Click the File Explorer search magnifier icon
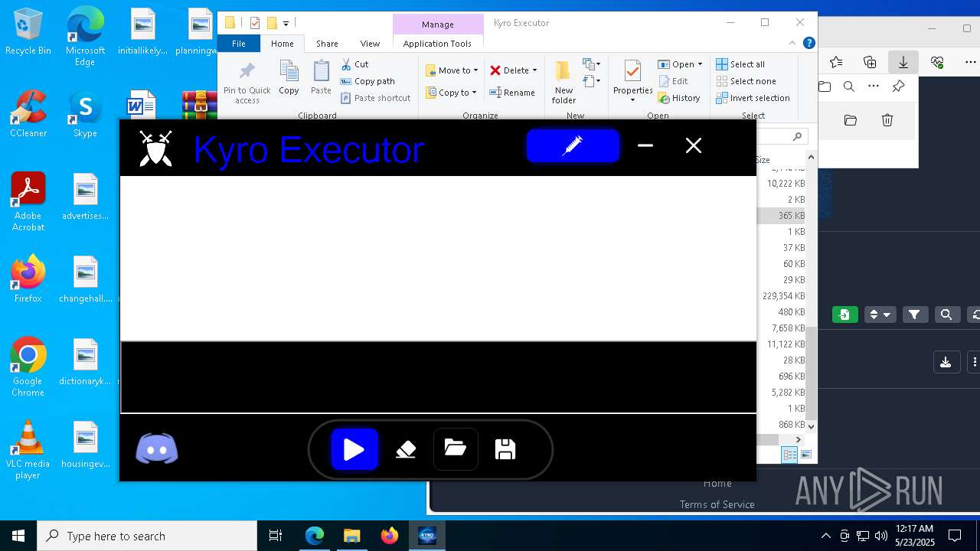980x551 pixels. [x=797, y=136]
